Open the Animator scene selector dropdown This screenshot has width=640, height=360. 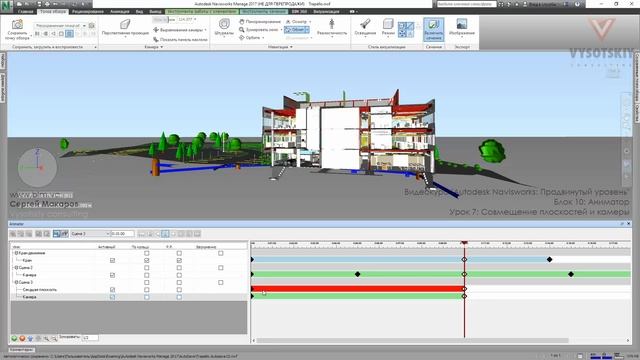click(x=90, y=234)
